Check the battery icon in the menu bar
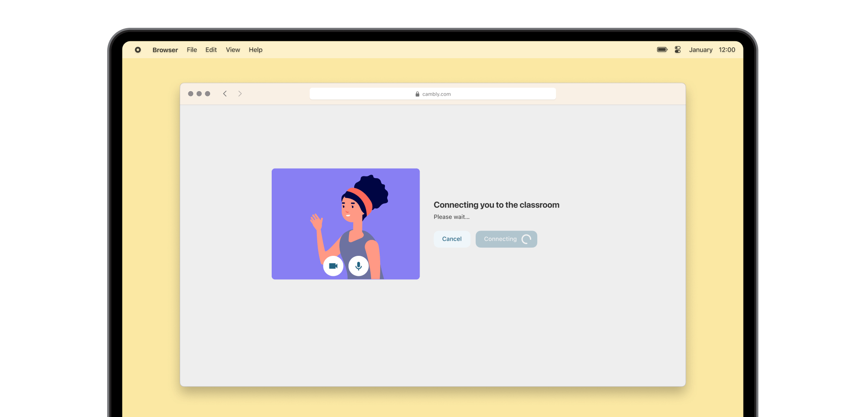The image size is (868, 417). (x=662, y=50)
